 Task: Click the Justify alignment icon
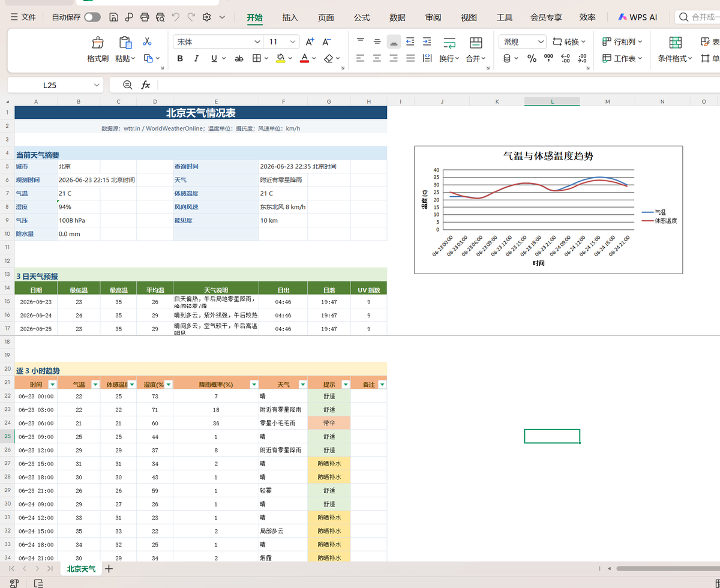pyautogui.click(x=410, y=58)
